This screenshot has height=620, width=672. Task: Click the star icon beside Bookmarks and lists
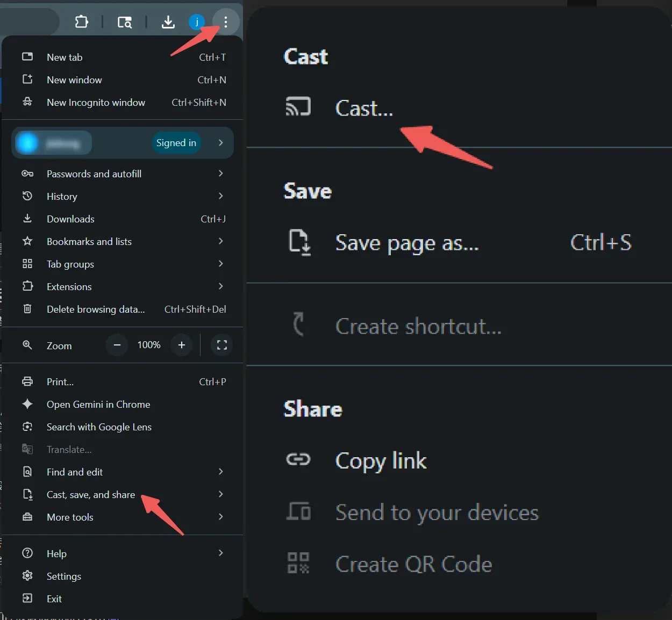click(x=27, y=241)
